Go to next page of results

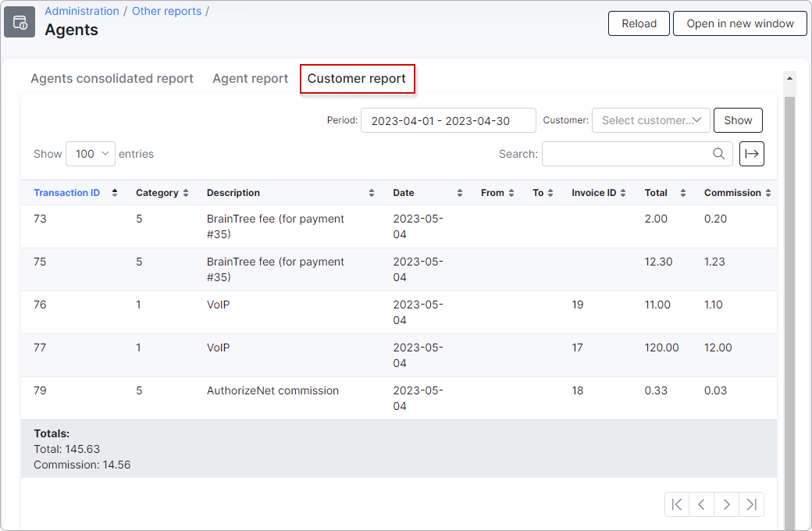click(726, 504)
